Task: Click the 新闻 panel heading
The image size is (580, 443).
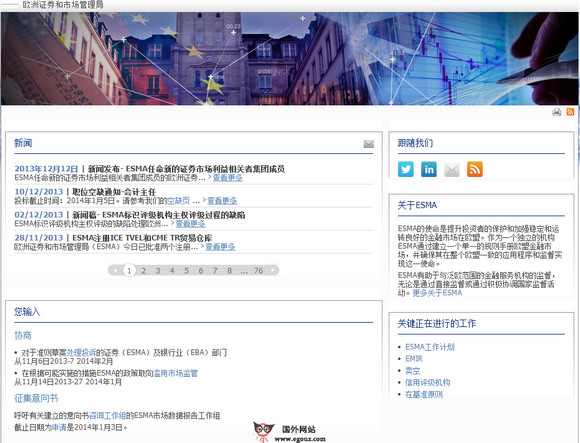Action: (23, 143)
